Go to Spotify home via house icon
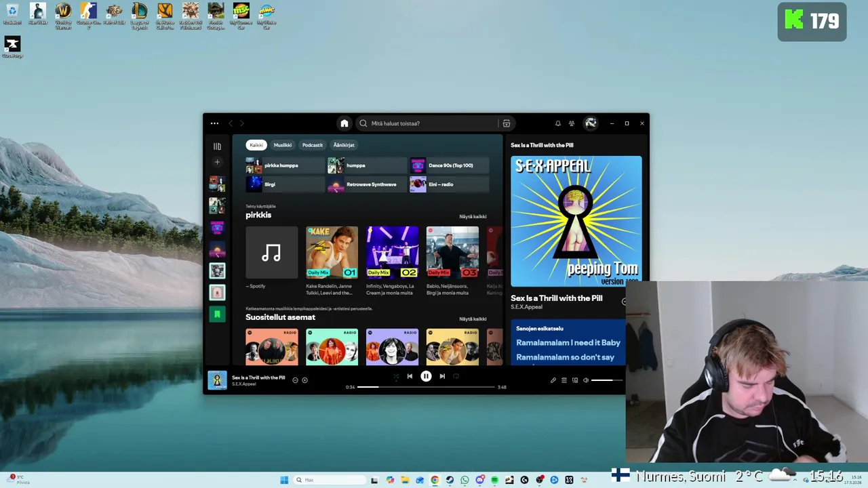Screen dimensions: 868x488 (x=344, y=123)
